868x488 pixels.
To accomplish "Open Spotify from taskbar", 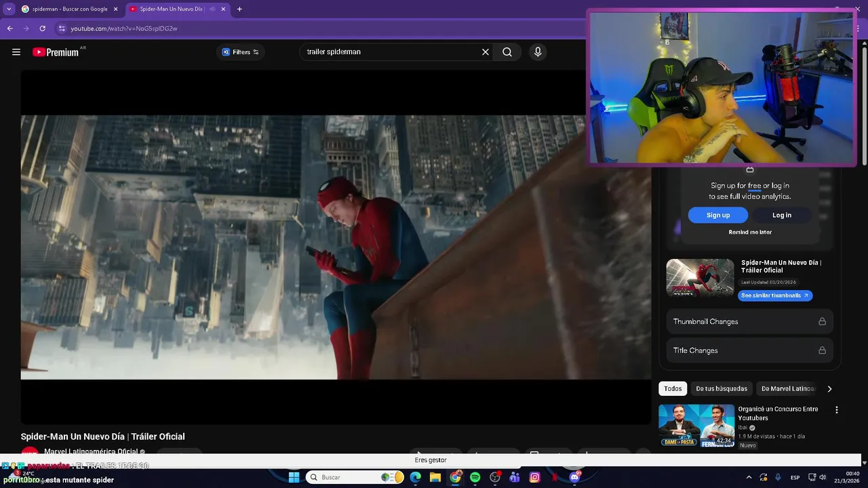I will tap(475, 477).
